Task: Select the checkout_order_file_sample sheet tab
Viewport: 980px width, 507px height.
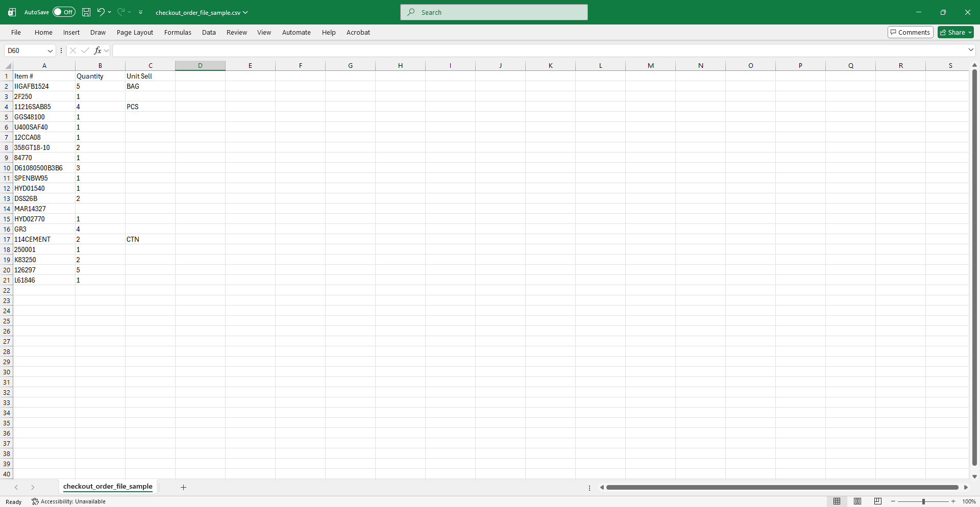Action: (x=108, y=487)
